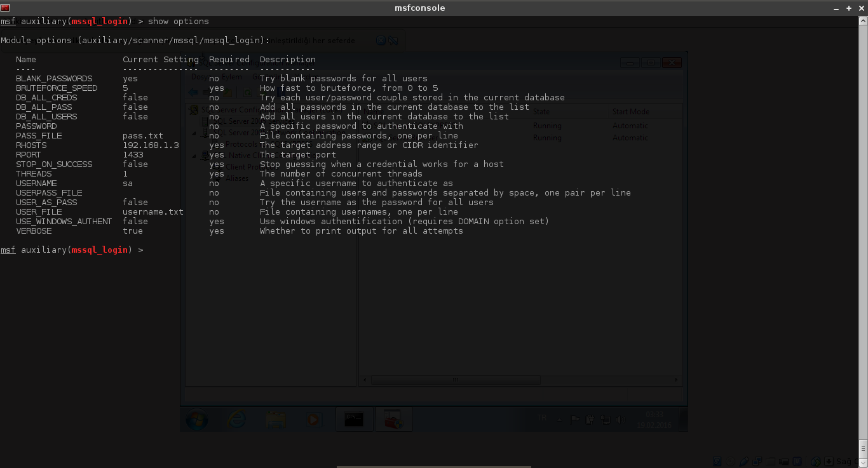The width and height of the screenshot is (868, 468).
Task: Select the command prompt window on the taskbar
Action: tap(354, 419)
